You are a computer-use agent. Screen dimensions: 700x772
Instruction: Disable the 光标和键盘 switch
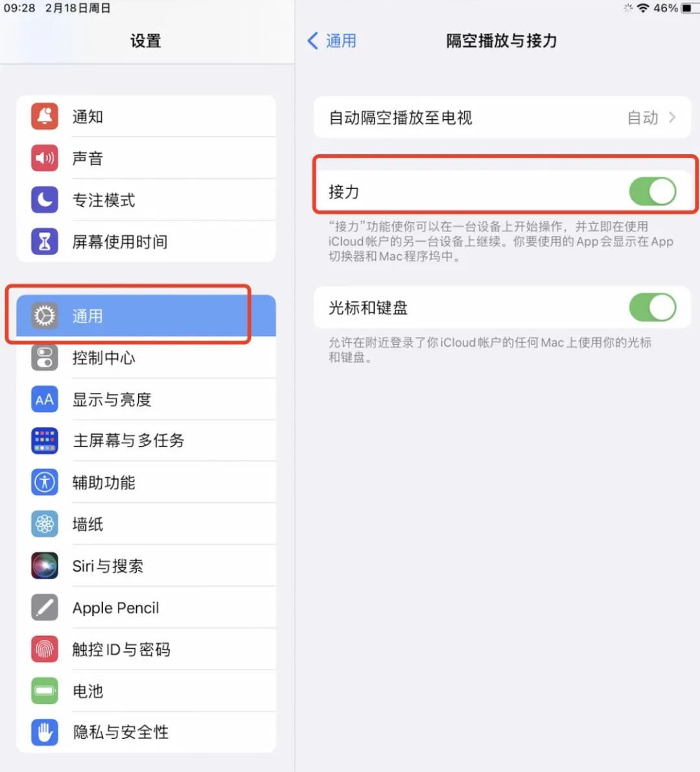[x=653, y=308]
